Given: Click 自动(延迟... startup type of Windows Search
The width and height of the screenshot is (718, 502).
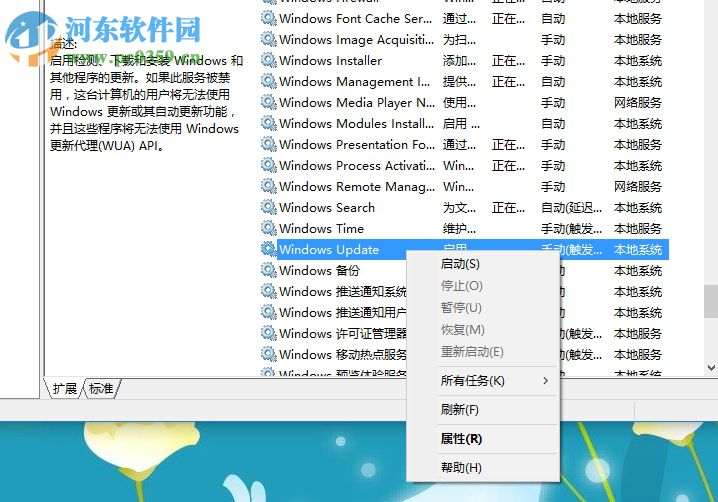Looking at the screenshot, I should click(x=571, y=208).
